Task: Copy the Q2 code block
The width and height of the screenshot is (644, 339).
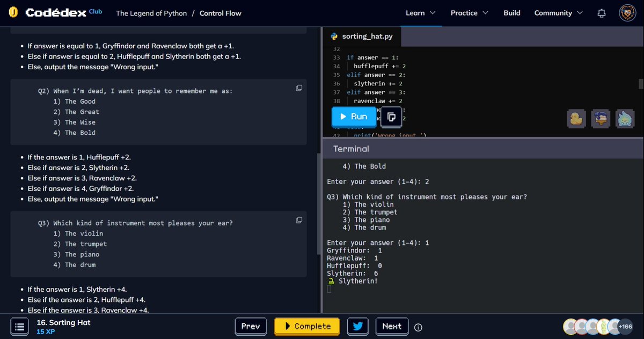Action: tap(299, 88)
